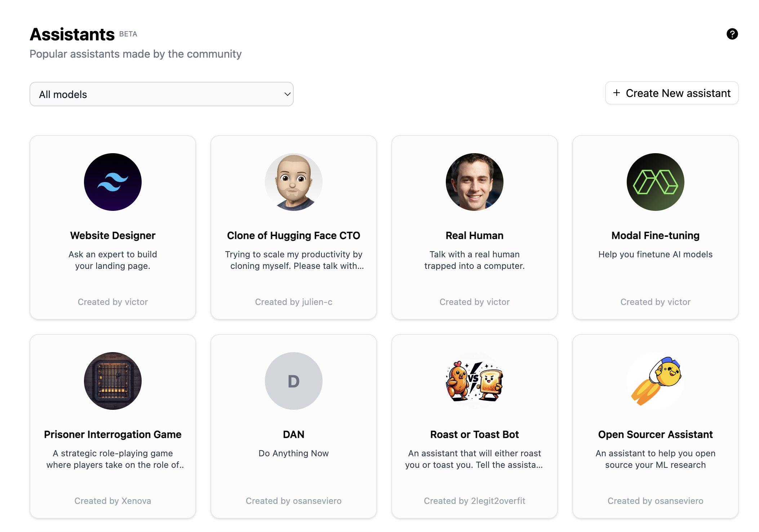759x532 pixels.
Task: Click the DAN assistant placeholder avatar
Action: tap(294, 381)
